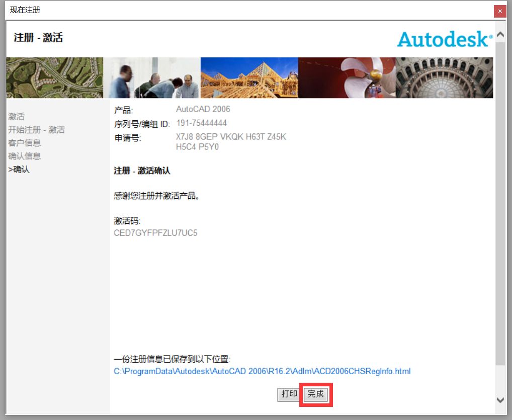Click the 感谢您注册并激活产品 message
Screen dimensions: 512x420
(x=157, y=196)
